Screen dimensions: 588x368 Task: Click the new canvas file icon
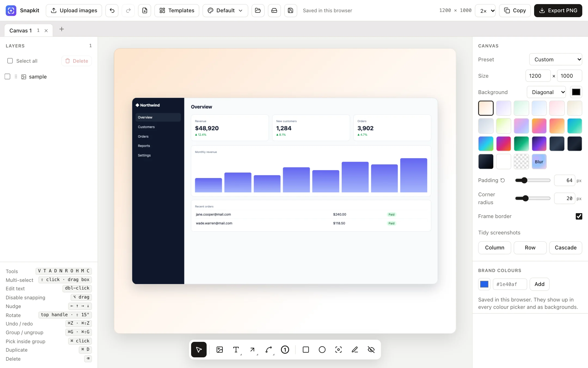pyautogui.click(x=145, y=10)
